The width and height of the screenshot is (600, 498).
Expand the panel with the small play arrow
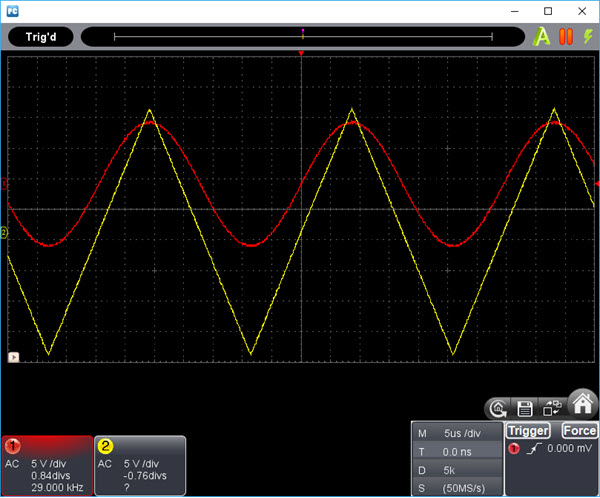(x=14, y=357)
